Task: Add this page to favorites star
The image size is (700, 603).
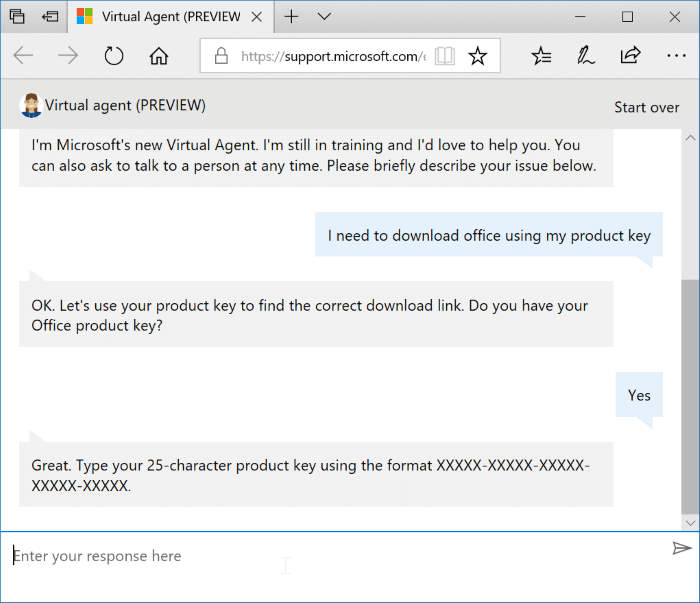Action: coord(477,56)
